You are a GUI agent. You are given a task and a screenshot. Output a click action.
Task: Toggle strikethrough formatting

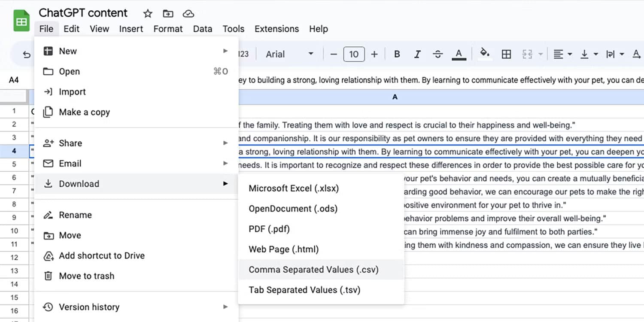(x=437, y=54)
